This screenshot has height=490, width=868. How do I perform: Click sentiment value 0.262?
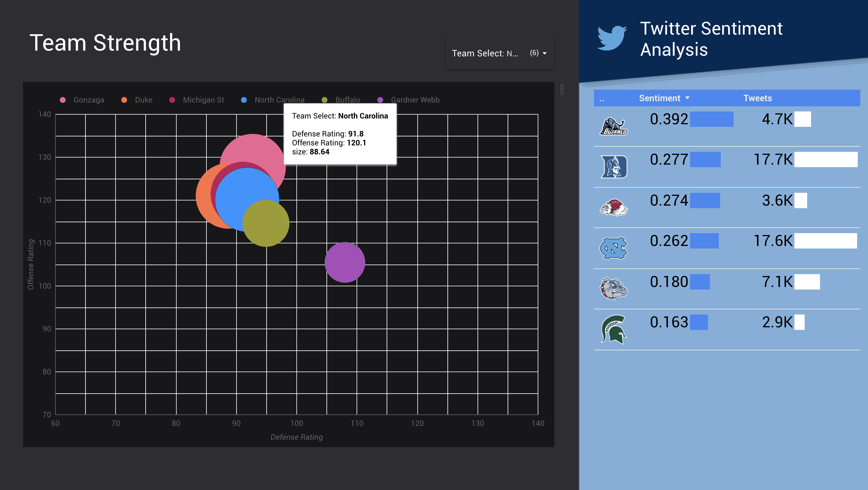(x=669, y=241)
